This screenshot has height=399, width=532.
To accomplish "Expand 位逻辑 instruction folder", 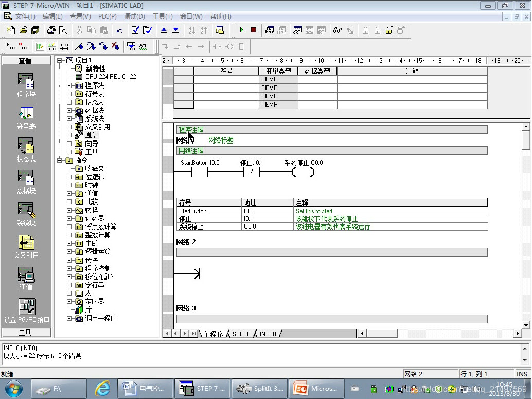I will pyautogui.click(x=69, y=177).
